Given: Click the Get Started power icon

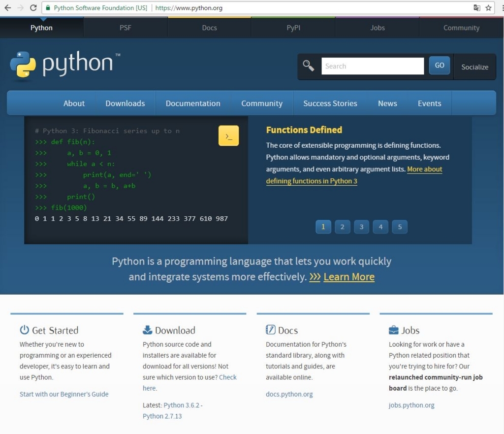Looking at the screenshot, I should pos(25,330).
